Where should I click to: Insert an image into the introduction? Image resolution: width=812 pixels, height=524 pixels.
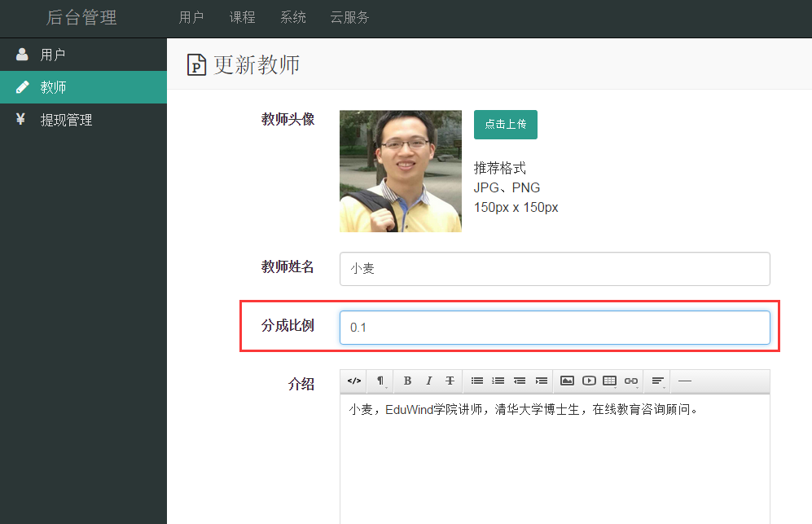568,381
